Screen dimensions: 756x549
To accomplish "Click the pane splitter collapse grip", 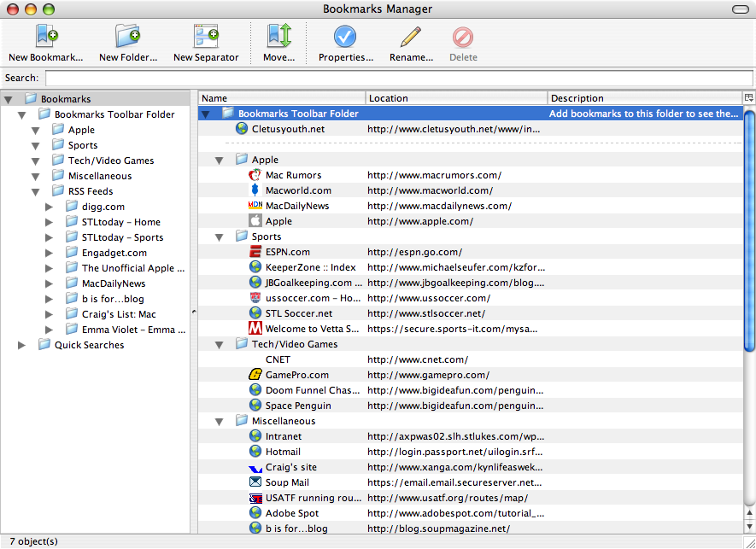I will pyautogui.click(x=194, y=312).
